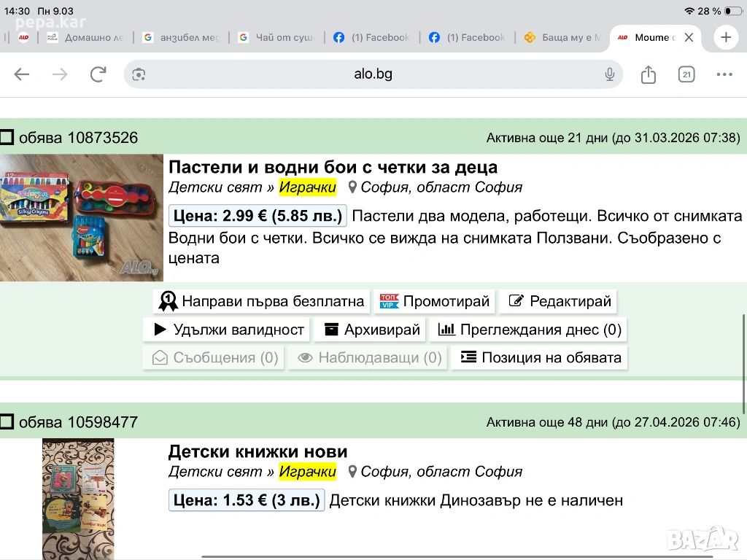Tick checkbox for обява 10873526
Image resolution: width=747 pixels, height=560 pixels.
click(x=7, y=138)
